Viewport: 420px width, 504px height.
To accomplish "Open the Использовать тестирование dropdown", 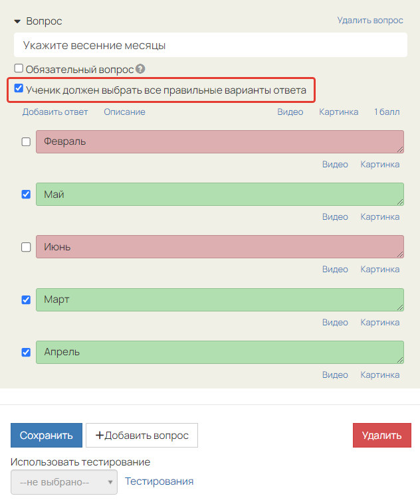I will tap(64, 482).
